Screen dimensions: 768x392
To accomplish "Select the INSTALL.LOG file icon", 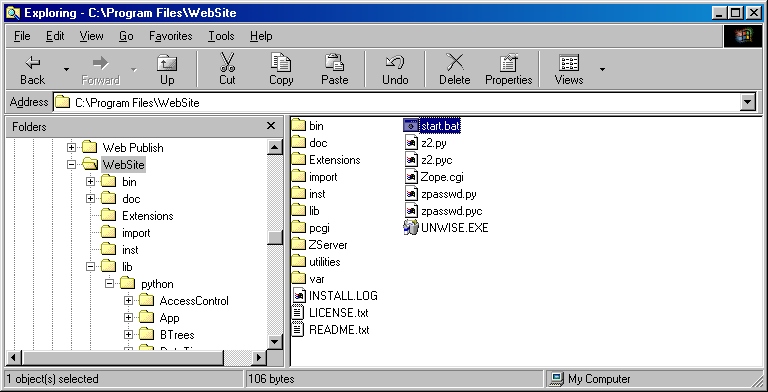I will [x=299, y=295].
